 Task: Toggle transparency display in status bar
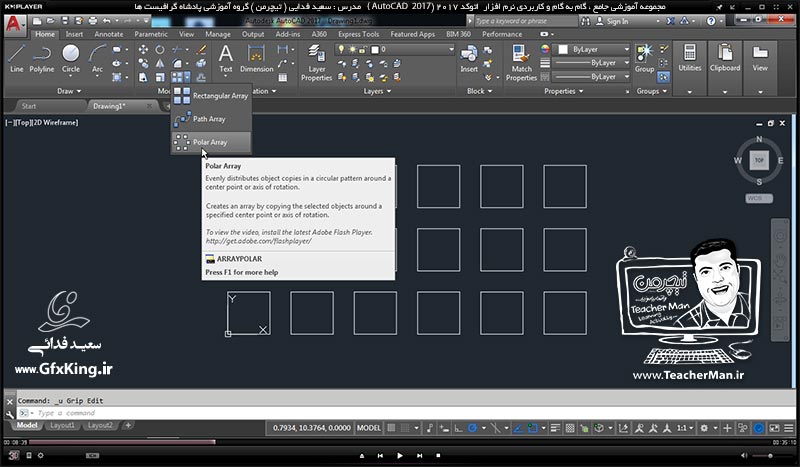[570, 428]
